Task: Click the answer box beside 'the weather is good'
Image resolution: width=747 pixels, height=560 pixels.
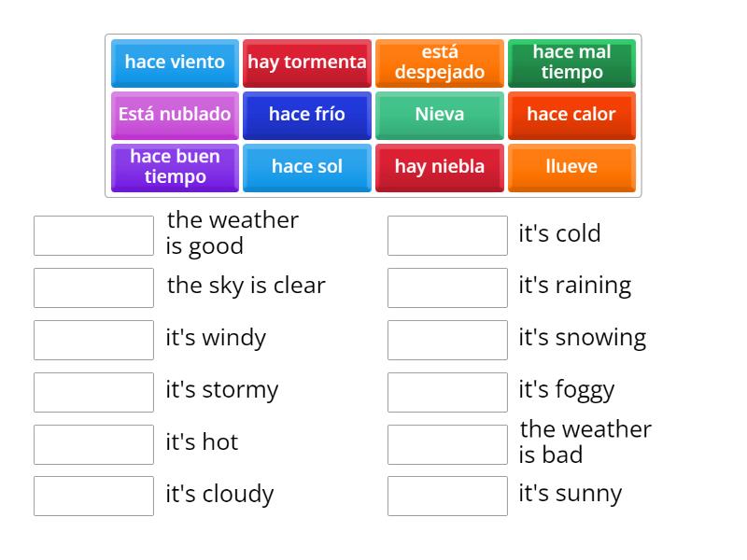Action: [92, 235]
